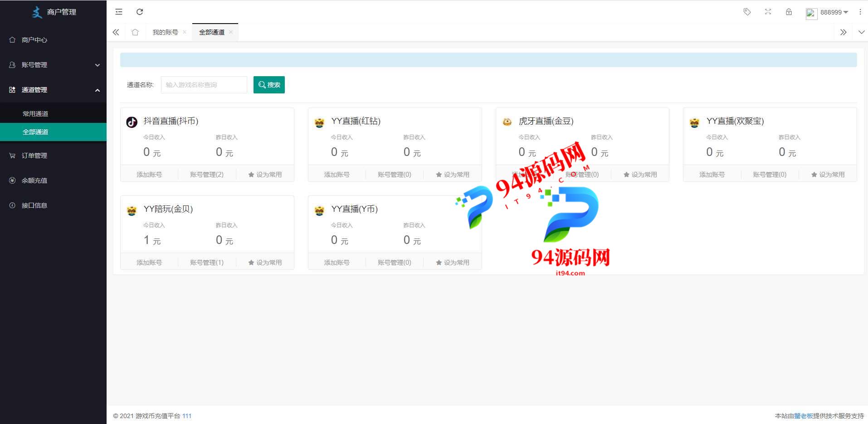Open 账号管理(0) on YY直播(Y币) card
The image size is (868, 424).
tap(395, 263)
